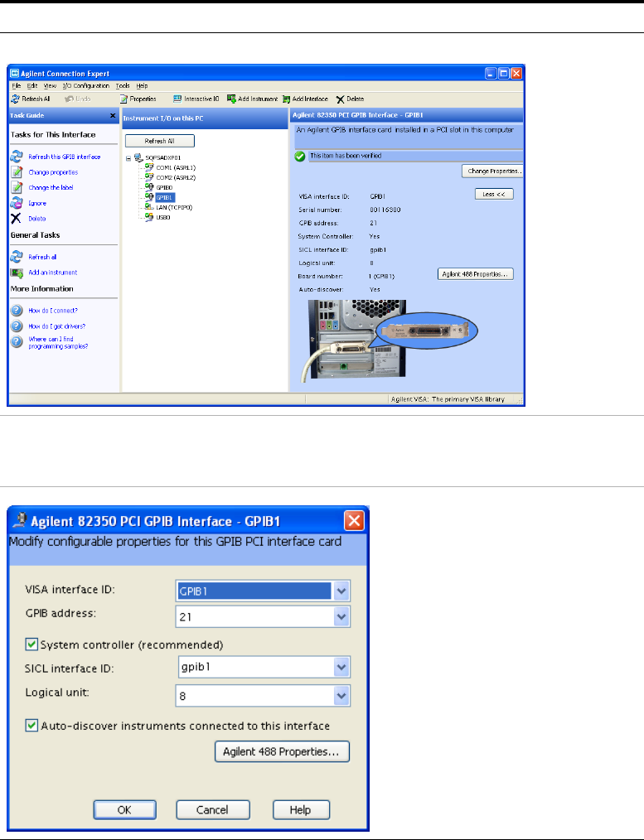The image size is (644, 840).
Task: Click the How do I get drivers help icon
Action: 17,326
